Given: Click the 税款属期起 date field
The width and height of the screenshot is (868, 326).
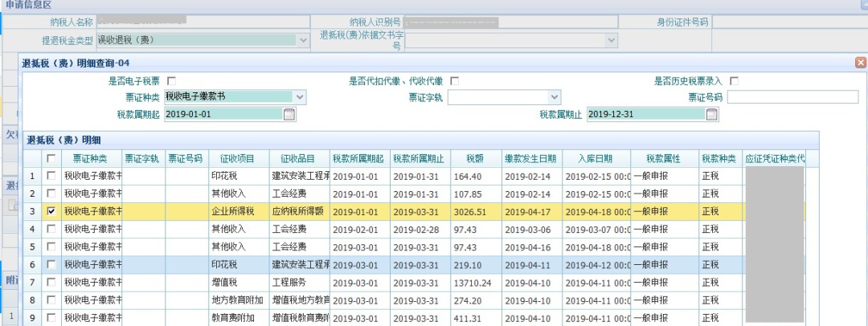Looking at the screenshot, I should (x=223, y=115).
